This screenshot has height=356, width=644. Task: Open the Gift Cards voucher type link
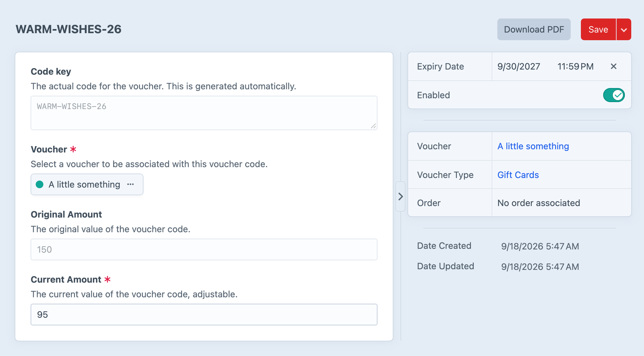click(518, 175)
